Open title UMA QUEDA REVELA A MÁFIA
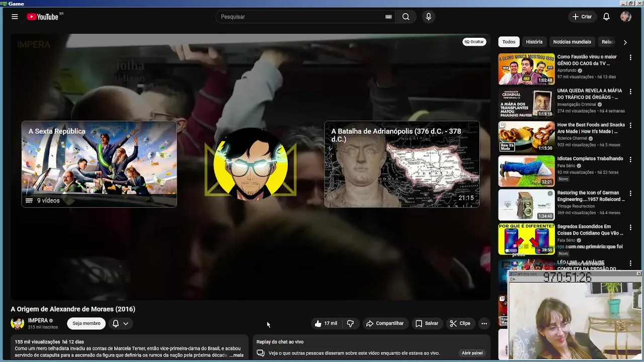This screenshot has height=362, width=644. pyautogui.click(x=590, y=94)
